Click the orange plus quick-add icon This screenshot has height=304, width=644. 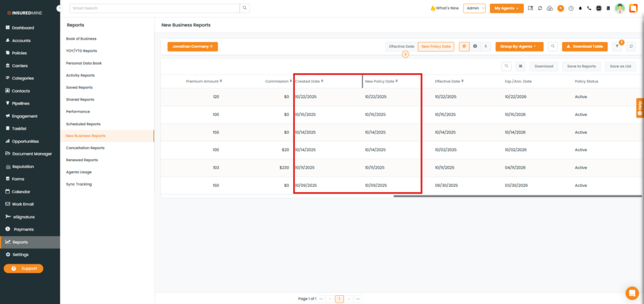pyautogui.click(x=560, y=8)
